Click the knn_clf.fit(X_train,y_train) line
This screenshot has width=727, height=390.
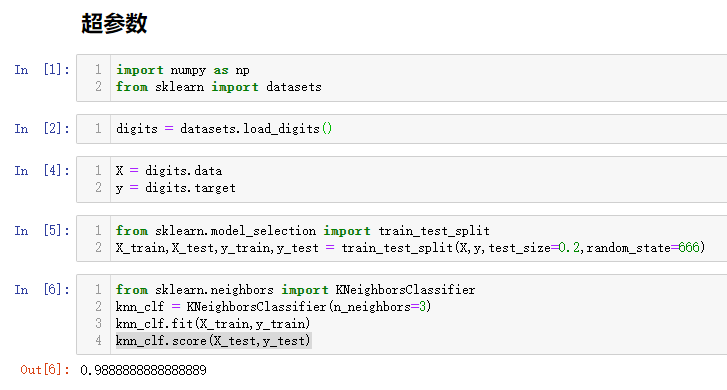[213, 324]
